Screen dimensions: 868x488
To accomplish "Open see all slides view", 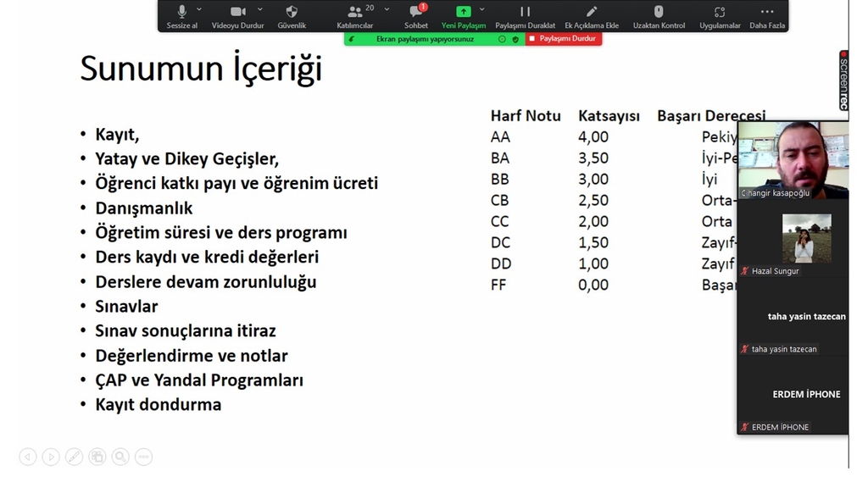I will (x=97, y=457).
